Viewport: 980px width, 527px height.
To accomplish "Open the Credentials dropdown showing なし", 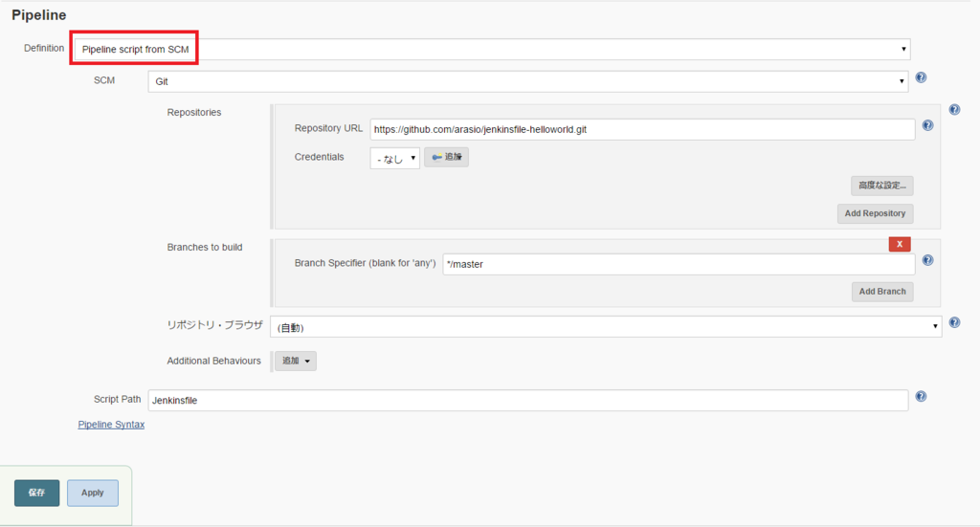I will (395, 159).
